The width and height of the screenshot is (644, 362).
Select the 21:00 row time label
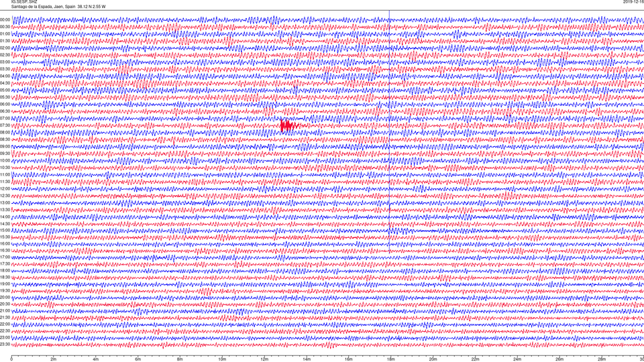[5, 310]
